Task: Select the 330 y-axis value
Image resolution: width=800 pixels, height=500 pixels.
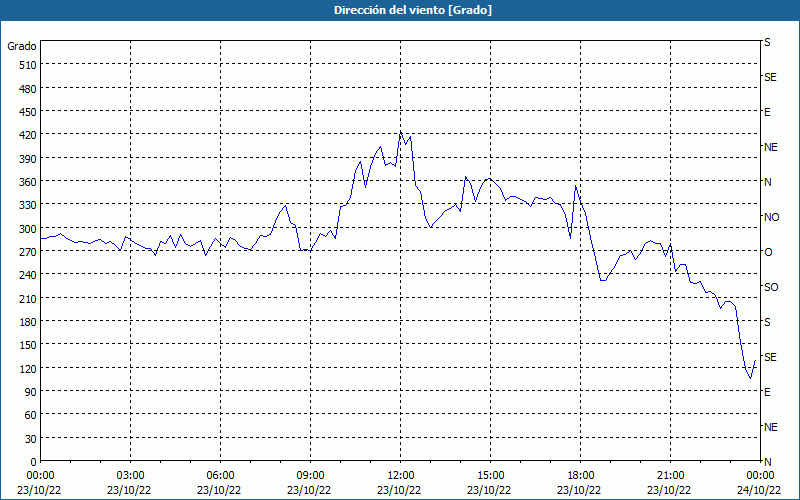Action: (x=28, y=205)
